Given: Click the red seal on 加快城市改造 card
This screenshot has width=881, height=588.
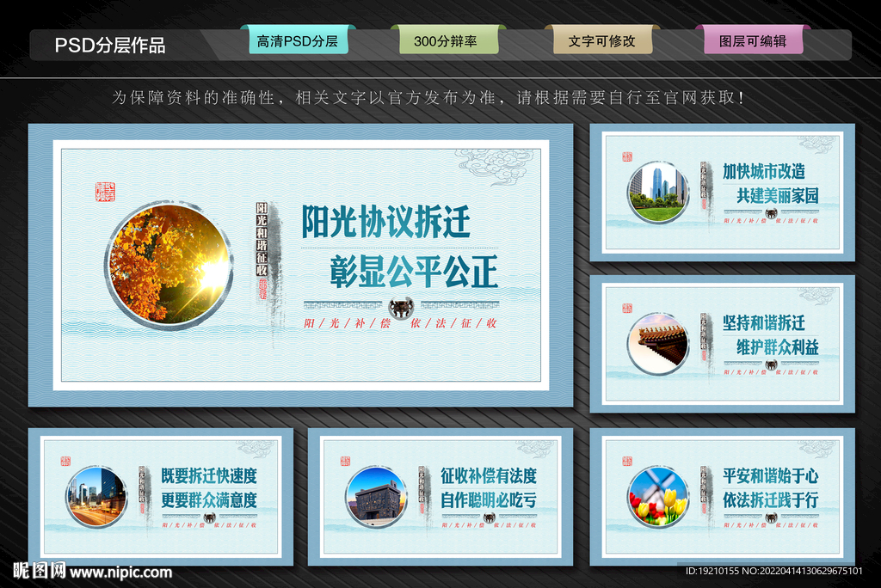Looking at the screenshot, I should coord(627,156).
